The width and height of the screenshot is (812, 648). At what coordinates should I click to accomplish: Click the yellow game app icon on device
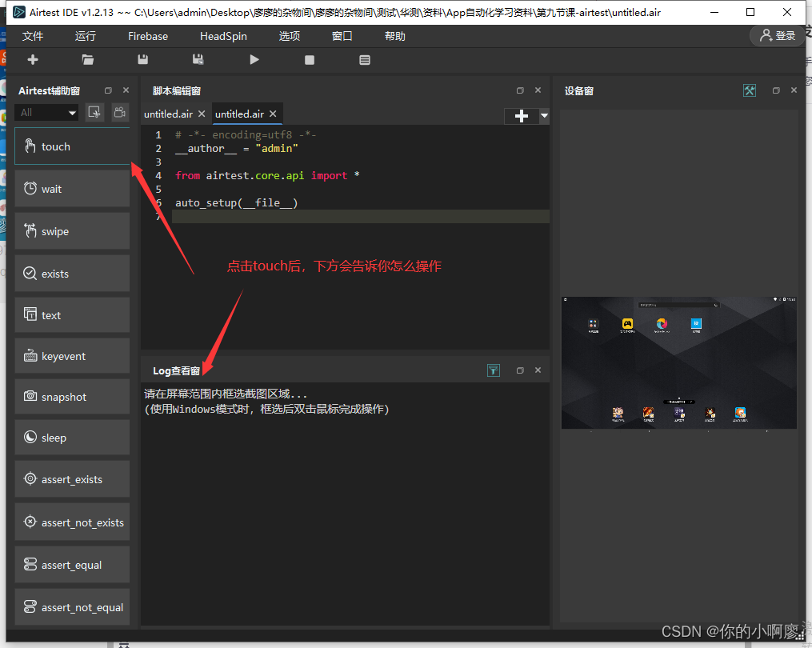point(627,324)
